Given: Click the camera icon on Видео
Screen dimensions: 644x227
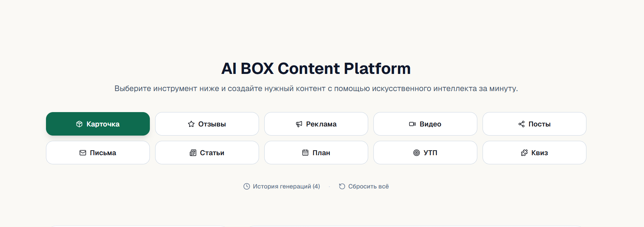Looking at the screenshot, I should click(412, 124).
